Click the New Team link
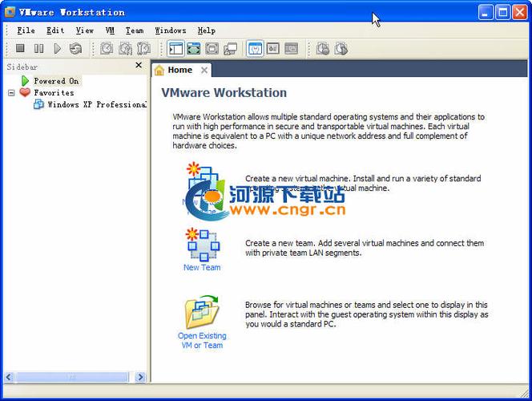This screenshot has width=532, height=401. pyautogui.click(x=202, y=268)
